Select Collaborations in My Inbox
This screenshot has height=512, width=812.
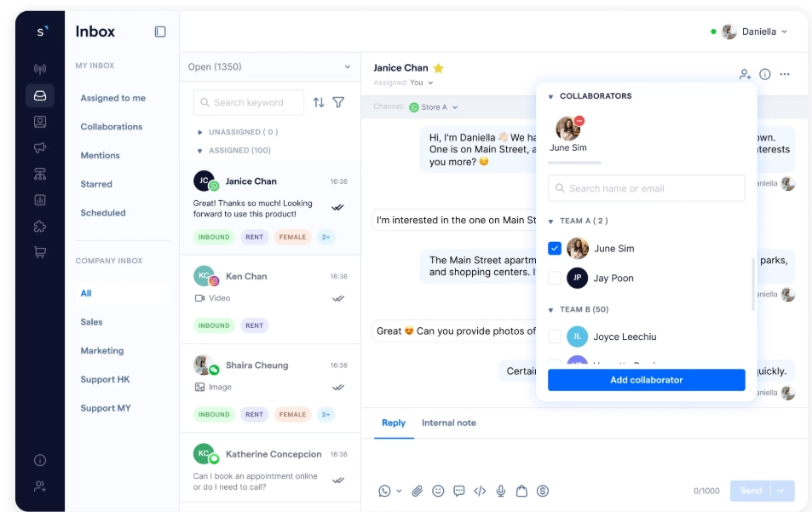coord(112,127)
